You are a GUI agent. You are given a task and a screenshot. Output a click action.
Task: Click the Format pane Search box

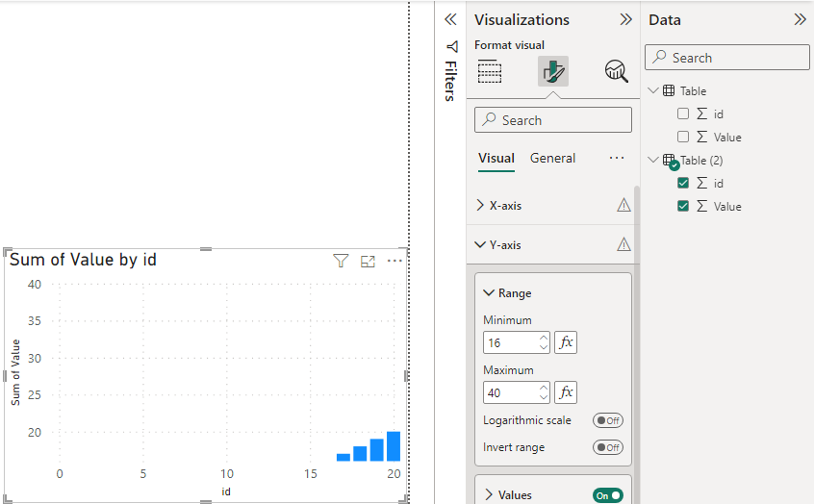click(553, 120)
